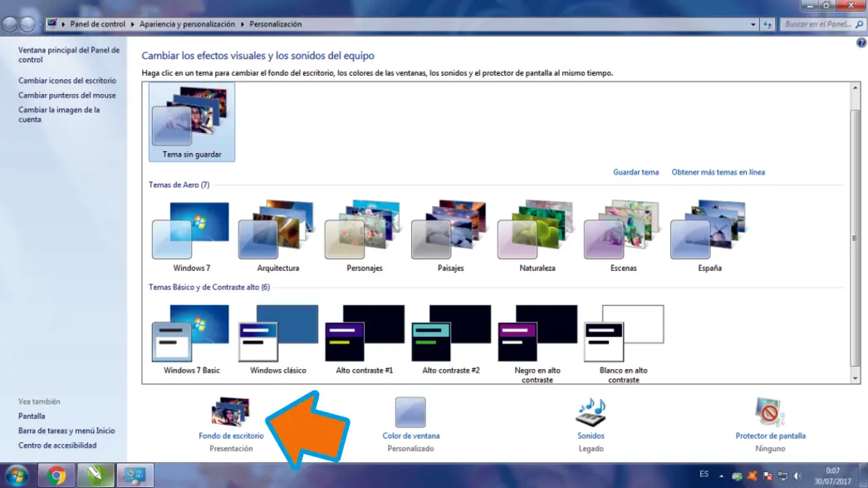Viewport: 868px width, 488px height.
Task: Select the Tema sin guardar theme
Action: coord(192,122)
